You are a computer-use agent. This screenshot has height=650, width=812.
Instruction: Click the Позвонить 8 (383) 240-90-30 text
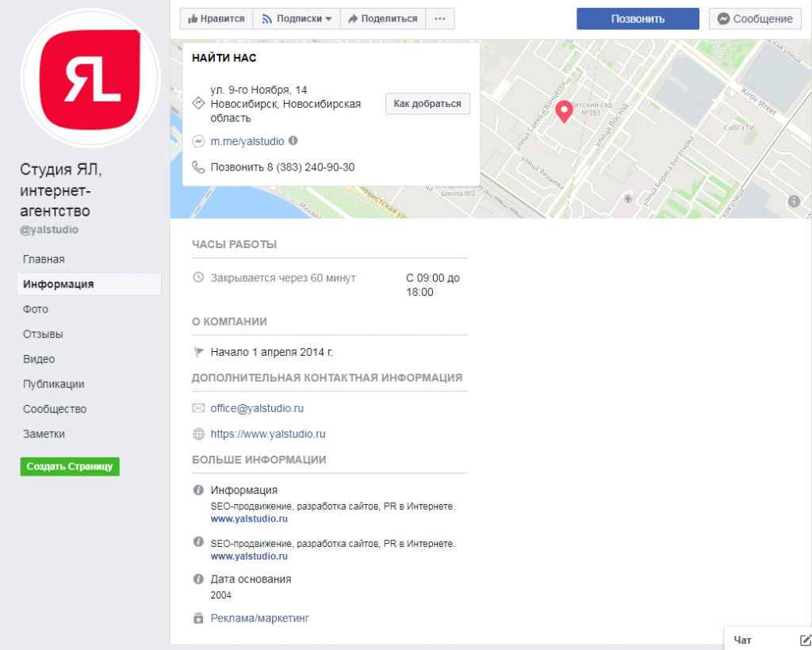click(282, 167)
